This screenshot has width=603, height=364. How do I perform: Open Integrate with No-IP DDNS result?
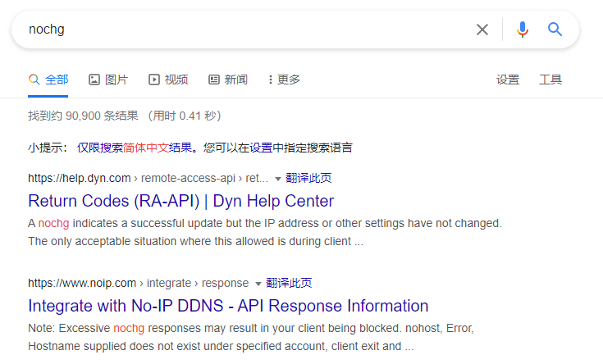pyautogui.click(x=228, y=306)
